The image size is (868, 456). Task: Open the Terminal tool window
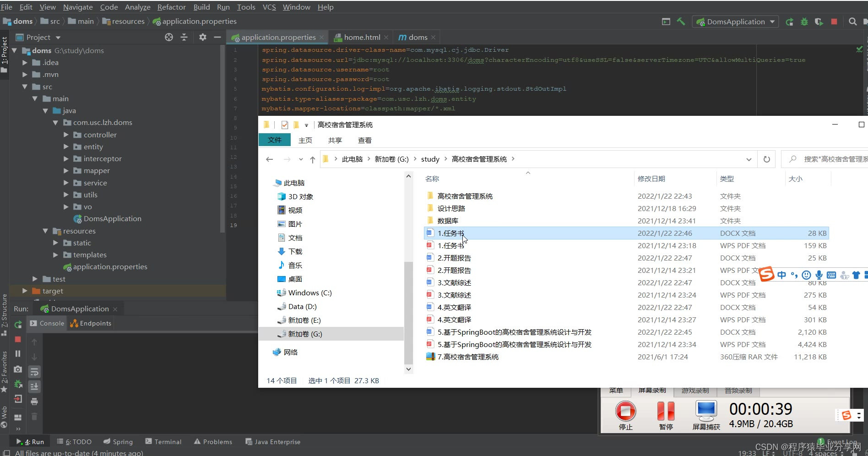tap(163, 442)
